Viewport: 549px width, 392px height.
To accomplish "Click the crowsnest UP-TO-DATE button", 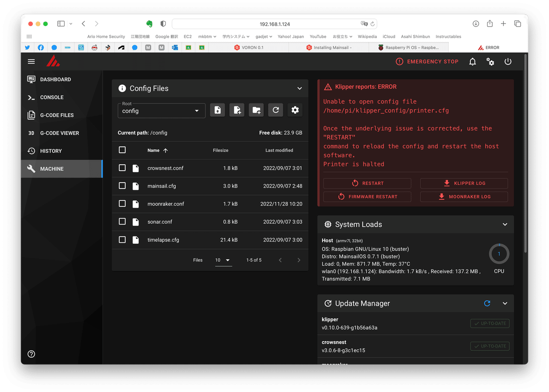I will (490, 346).
